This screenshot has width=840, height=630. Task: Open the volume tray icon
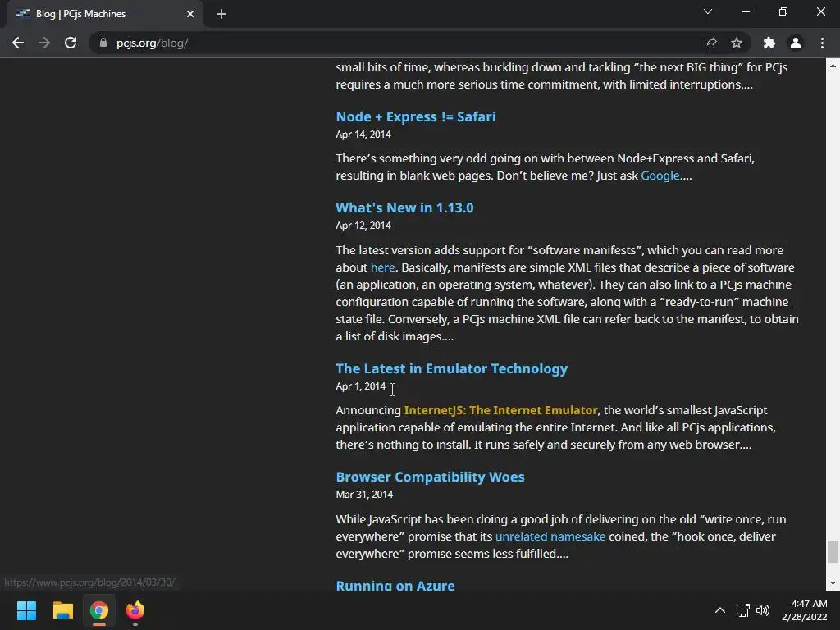763,610
